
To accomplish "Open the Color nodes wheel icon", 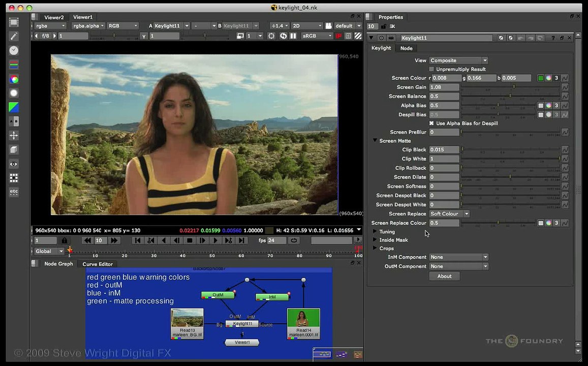I will click(14, 79).
